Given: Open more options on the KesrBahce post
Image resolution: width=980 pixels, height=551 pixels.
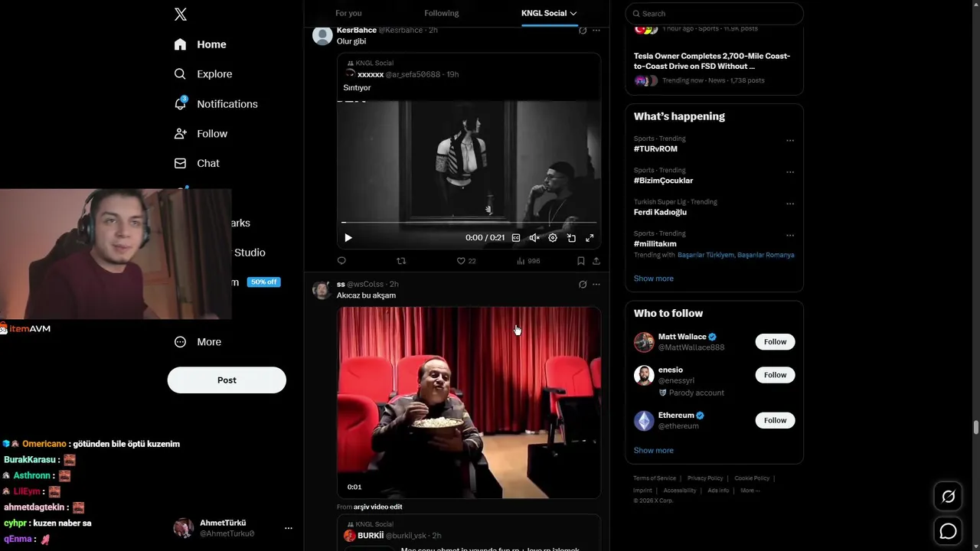Looking at the screenshot, I should (596, 31).
